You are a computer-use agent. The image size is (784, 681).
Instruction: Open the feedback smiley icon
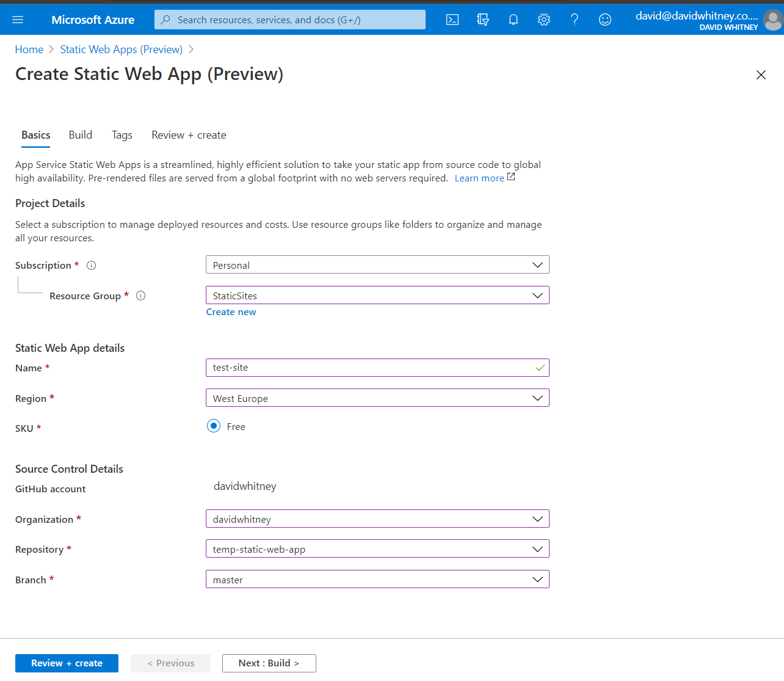(605, 20)
